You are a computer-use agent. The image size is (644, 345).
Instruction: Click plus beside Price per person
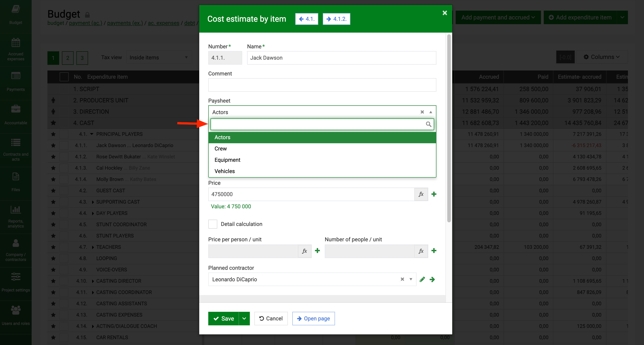(318, 251)
